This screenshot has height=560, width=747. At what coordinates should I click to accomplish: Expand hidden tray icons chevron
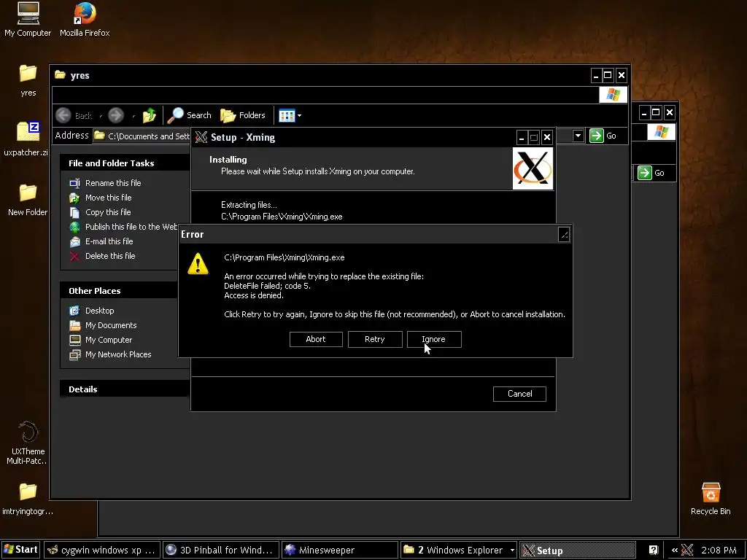tap(675, 550)
